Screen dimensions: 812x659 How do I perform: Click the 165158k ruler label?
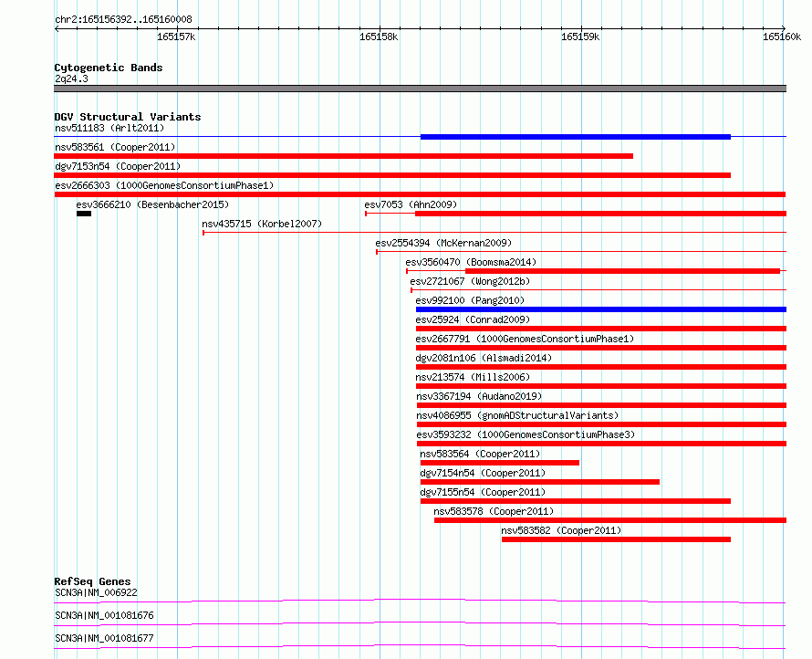379,37
